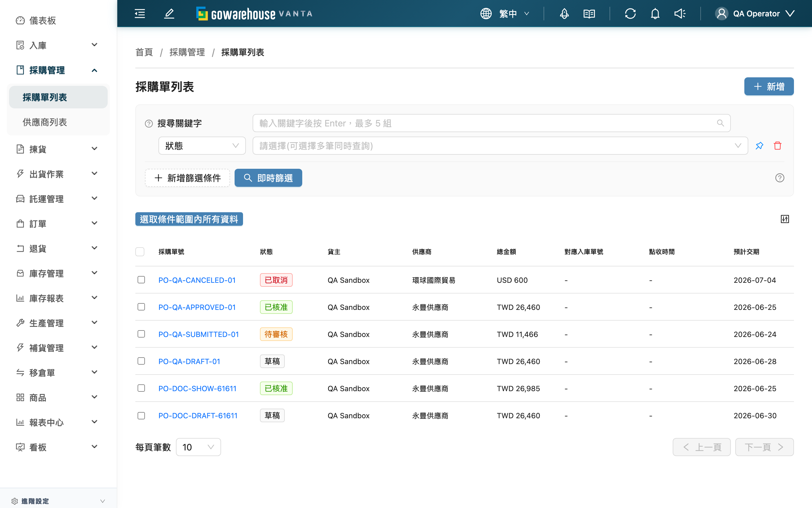This screenshot has width=812, height=508.
Task: Check the PO-QA-CANCELED-01 row checkbox
Action: [141, 280]
